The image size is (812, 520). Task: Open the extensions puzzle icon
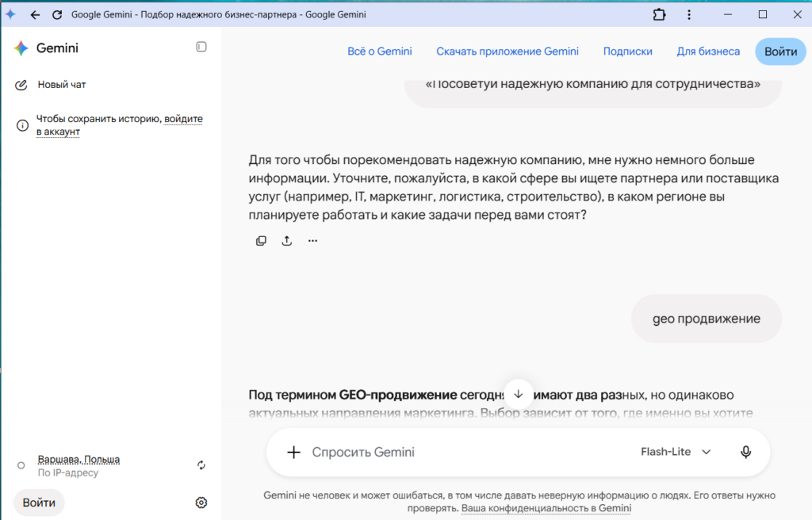[659, 14]
